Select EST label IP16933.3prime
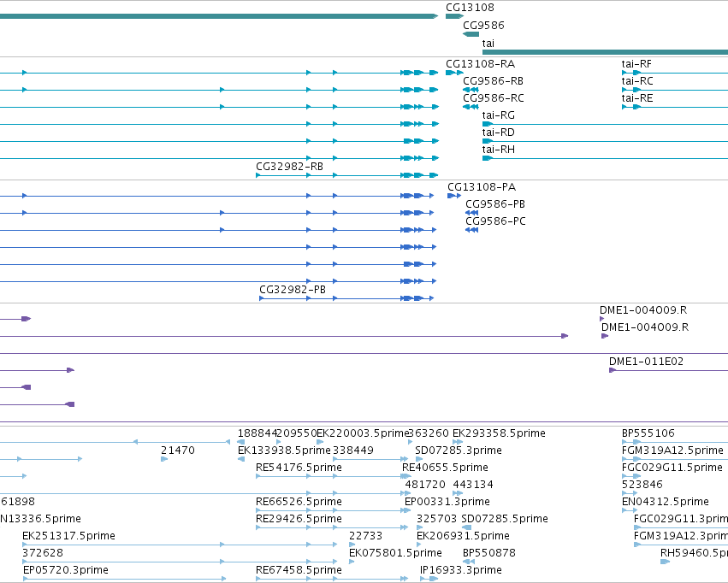Viewport: 728px width, 583px height. 461,570
